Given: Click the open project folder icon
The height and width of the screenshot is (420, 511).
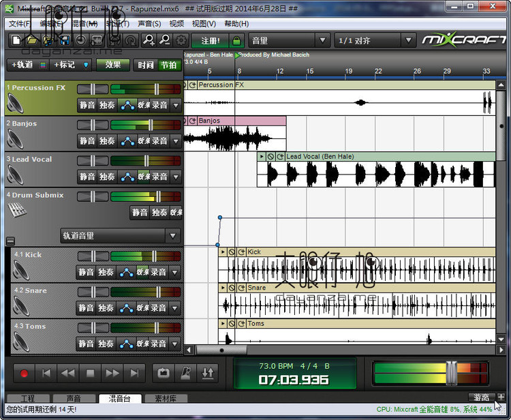Looking at the screenshot, I should pyautogui.click(x=32, y=40).
